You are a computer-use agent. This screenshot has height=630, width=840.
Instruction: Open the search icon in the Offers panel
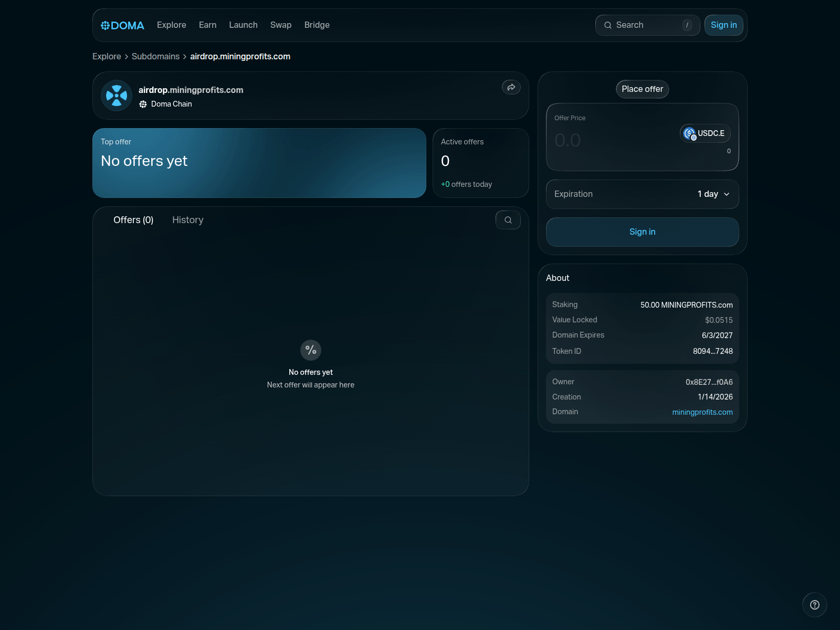pyautogui.click(x=508, y=220)
